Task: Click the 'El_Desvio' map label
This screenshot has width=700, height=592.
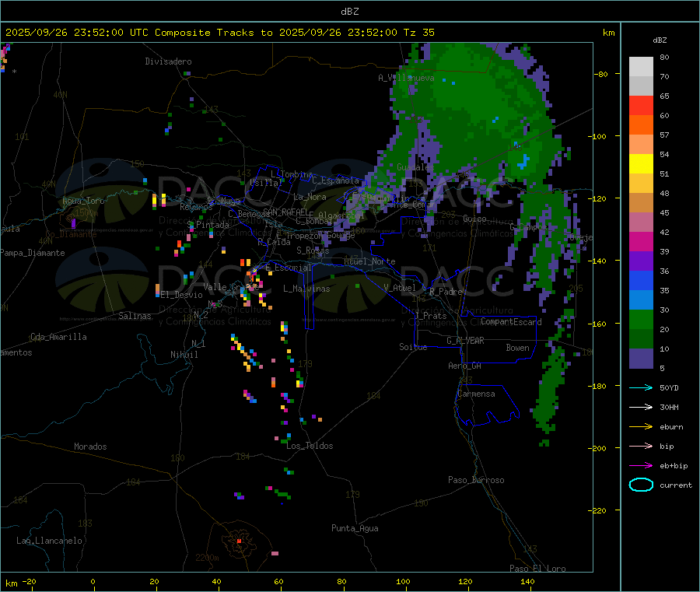Action: pos(182,295)
